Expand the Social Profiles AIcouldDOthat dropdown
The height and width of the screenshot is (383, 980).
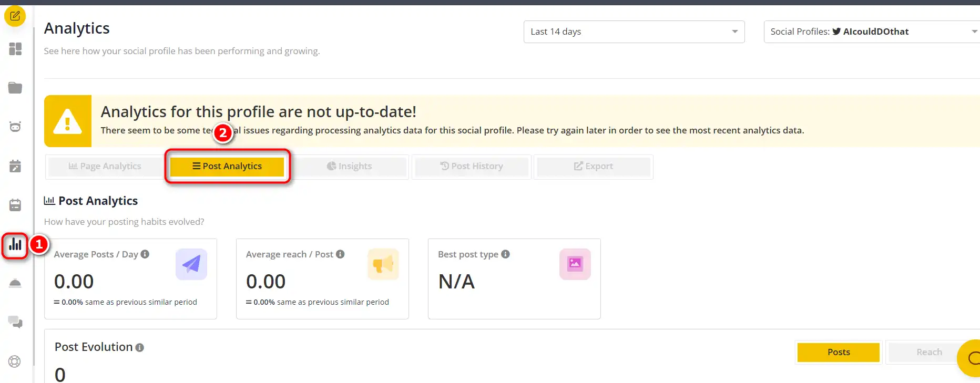click(872, 32)
